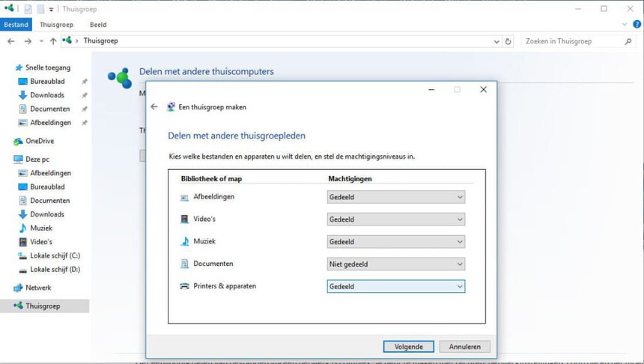Screen dimensions: 644x364
Task: Switch to the Thuisgroep ribbon tab
Action: tap(56, 25)
